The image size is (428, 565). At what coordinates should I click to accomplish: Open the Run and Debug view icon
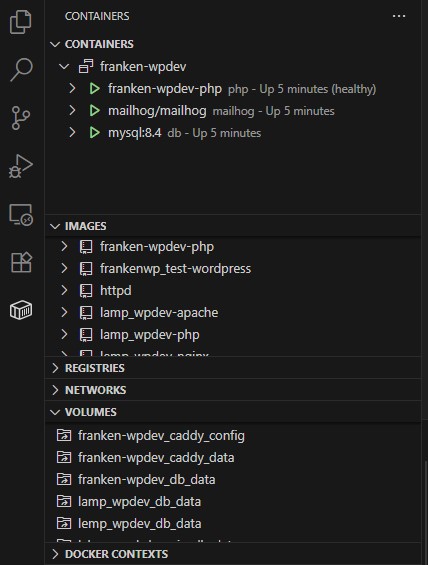[x=21, y=166]
